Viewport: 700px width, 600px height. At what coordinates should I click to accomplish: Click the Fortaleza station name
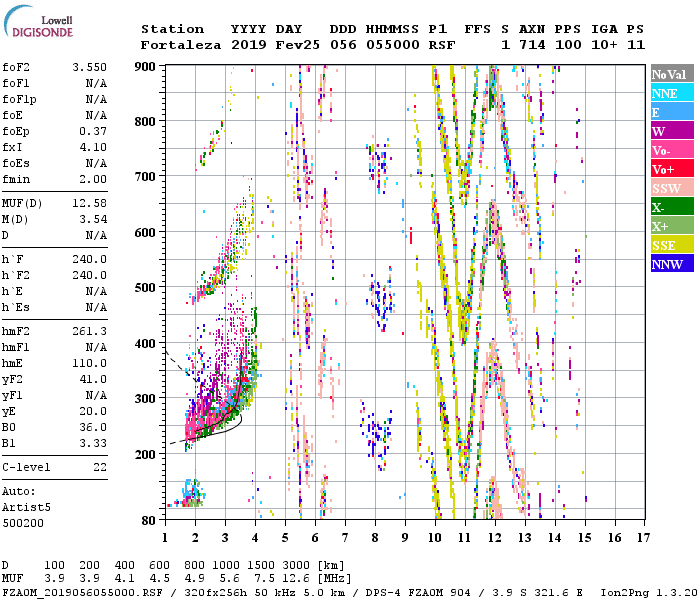pyautogui.click(x=181, y=45)
